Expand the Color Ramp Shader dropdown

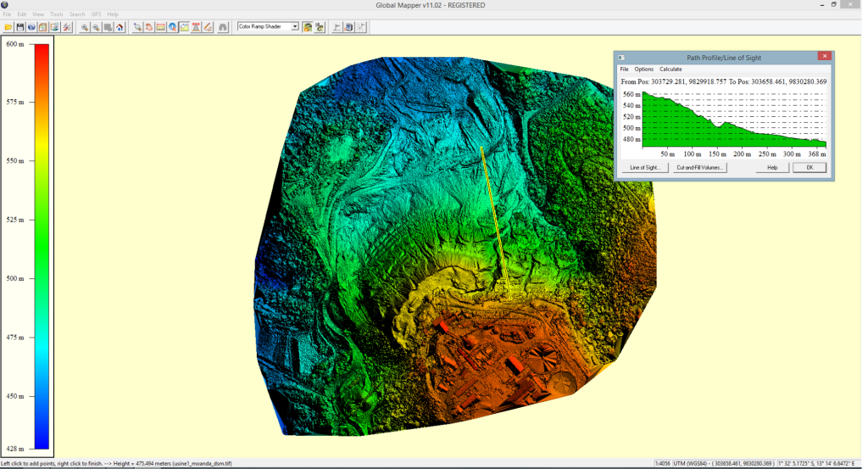pyautogui.click(x=294, y=27)
